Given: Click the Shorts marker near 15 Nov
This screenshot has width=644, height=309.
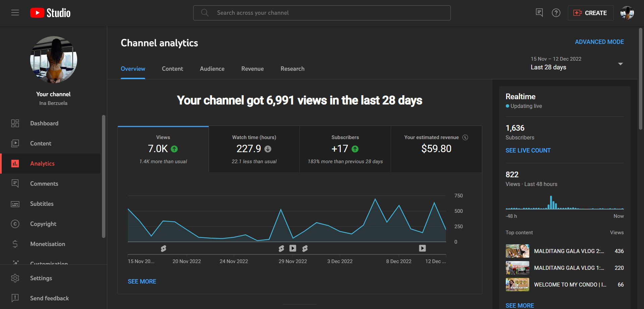Looking at the screenshot, I should pyautogui.click(x=163, y=248).
